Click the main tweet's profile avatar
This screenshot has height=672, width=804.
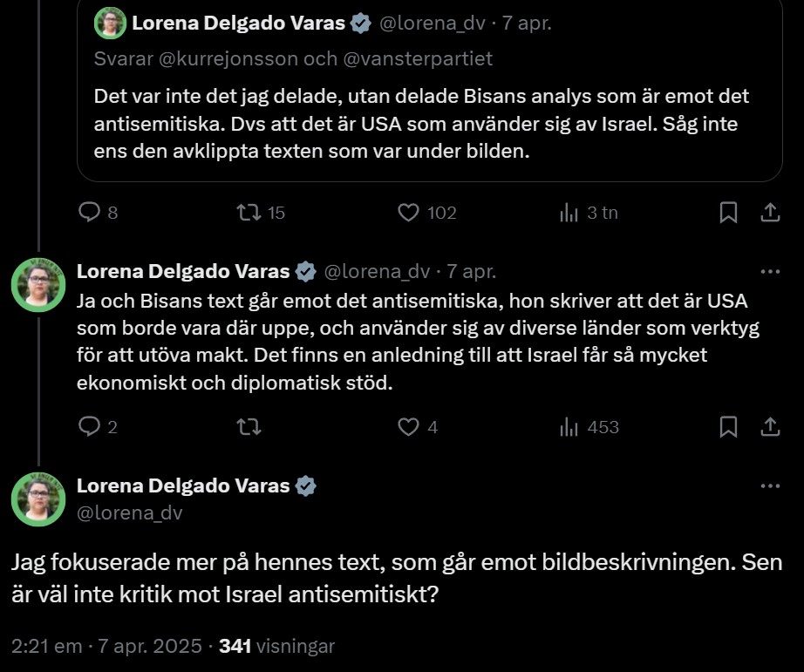(x=38, y=499)
